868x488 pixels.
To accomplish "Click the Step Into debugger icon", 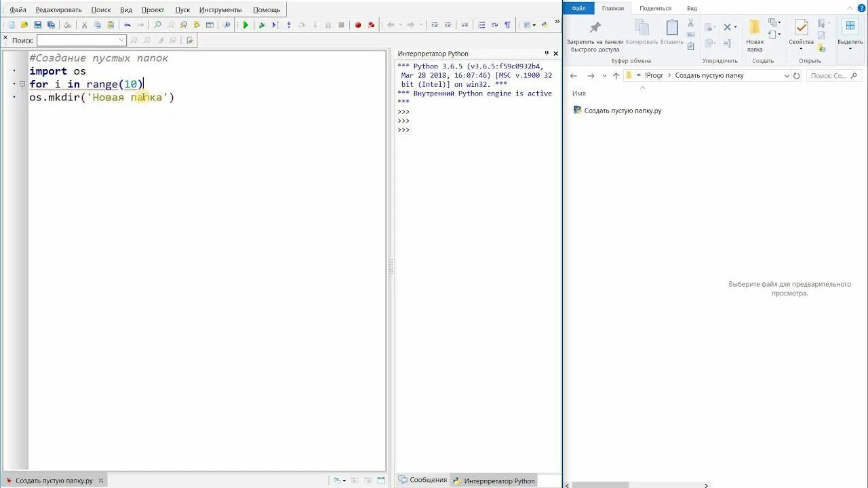I will click(289, 25).
